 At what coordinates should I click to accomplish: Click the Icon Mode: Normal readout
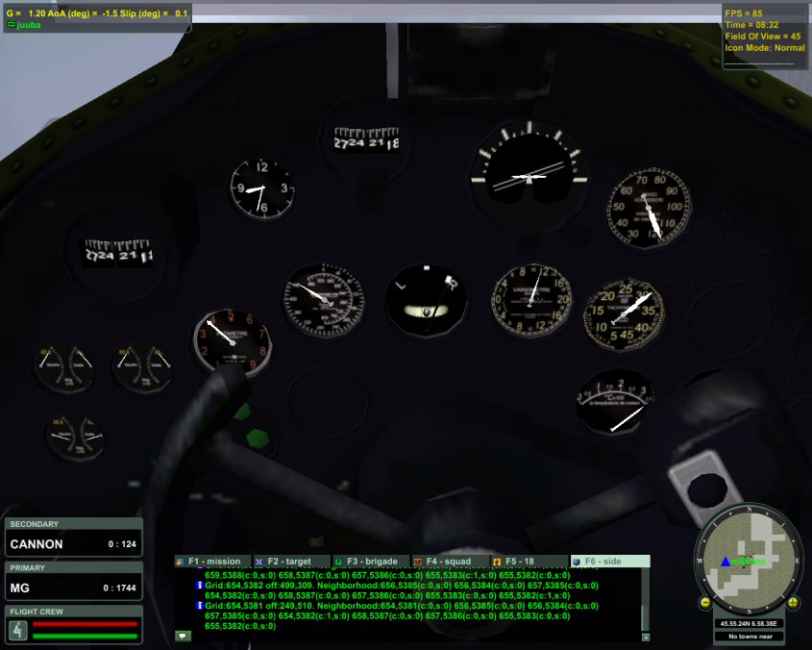point(765,47)
